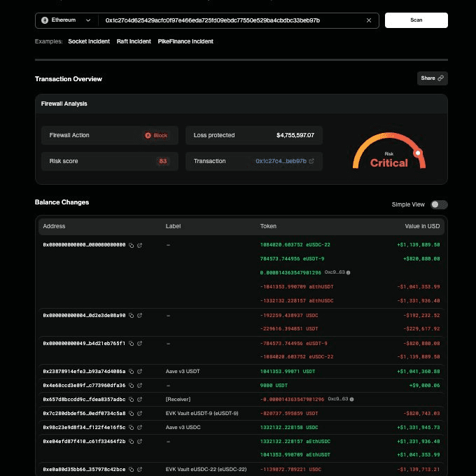Load the Raft Incident example

tap(134, 41)
